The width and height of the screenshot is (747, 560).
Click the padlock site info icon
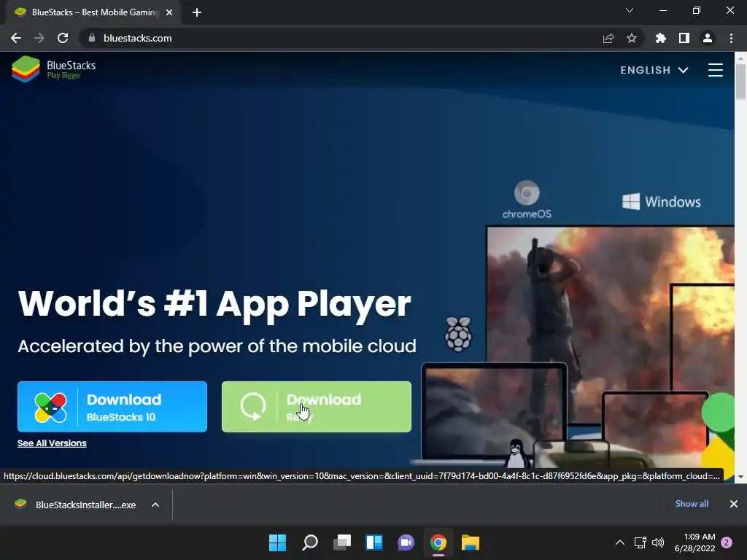tap(92, 38)
